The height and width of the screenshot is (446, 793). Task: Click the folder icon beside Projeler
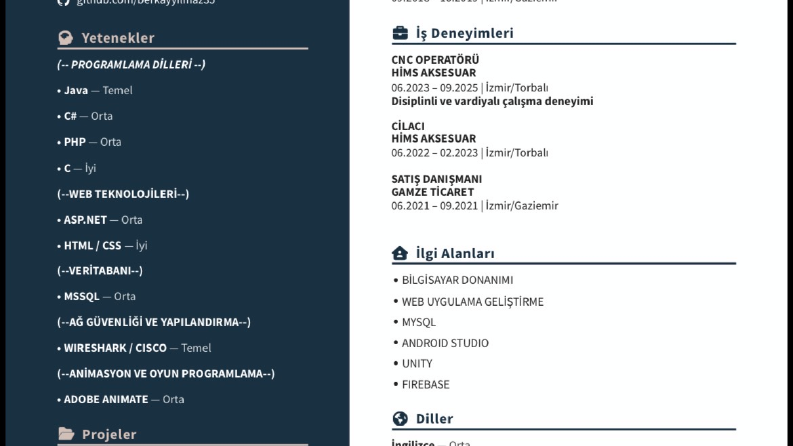[x=66, y=434]
